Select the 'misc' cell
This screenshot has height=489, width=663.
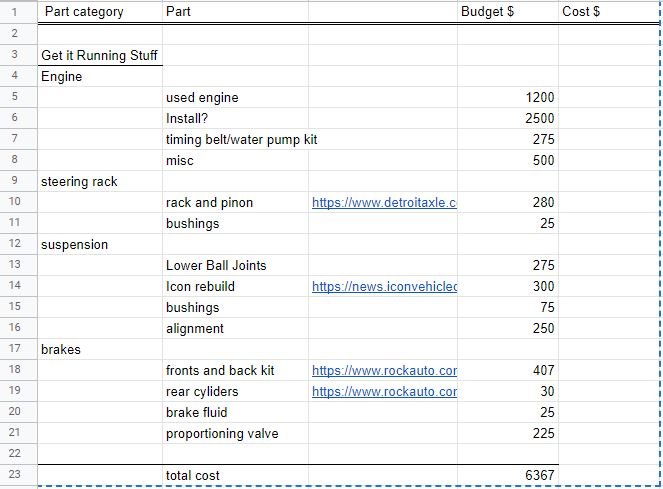pos(236,160)
